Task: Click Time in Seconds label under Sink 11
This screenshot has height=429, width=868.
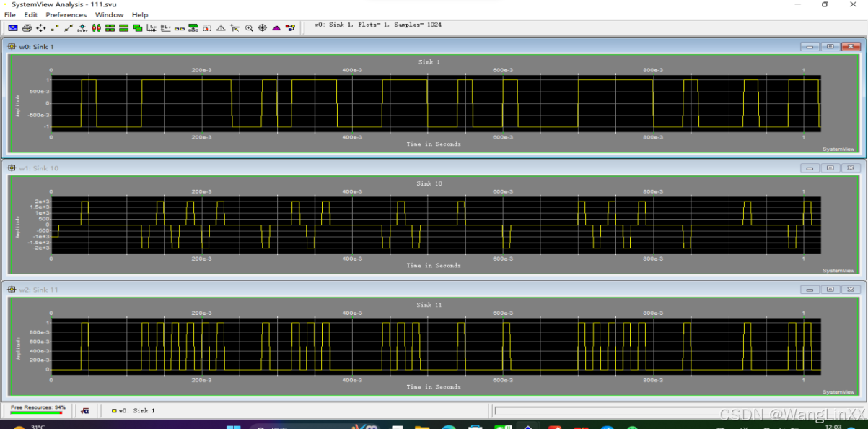Action: point(434,386)
